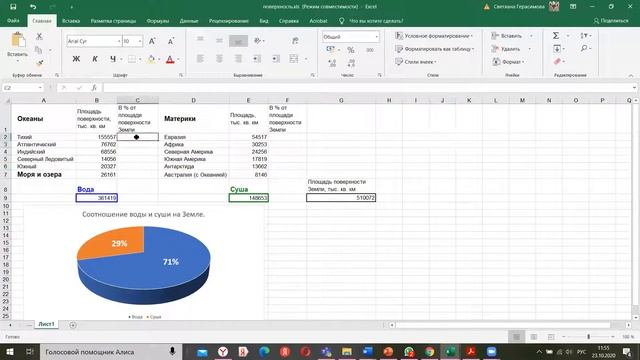The image size is (640, 360).
Task: Click the Cut scissors icon
Action: pyautogui.click(x=39, y=36)
